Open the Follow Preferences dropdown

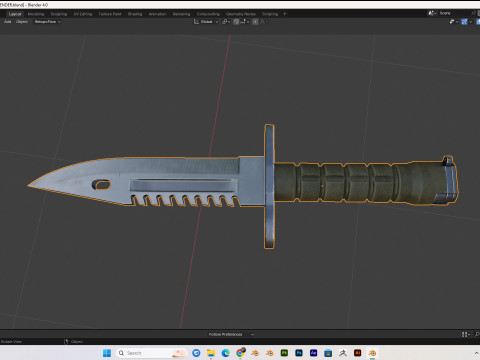click(x=231, y=334)
